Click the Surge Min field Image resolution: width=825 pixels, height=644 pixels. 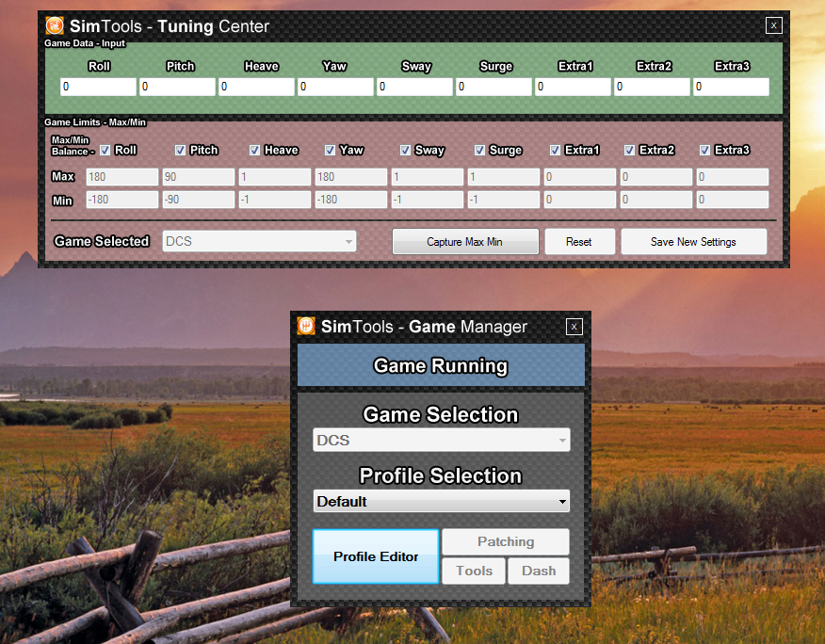504,200
